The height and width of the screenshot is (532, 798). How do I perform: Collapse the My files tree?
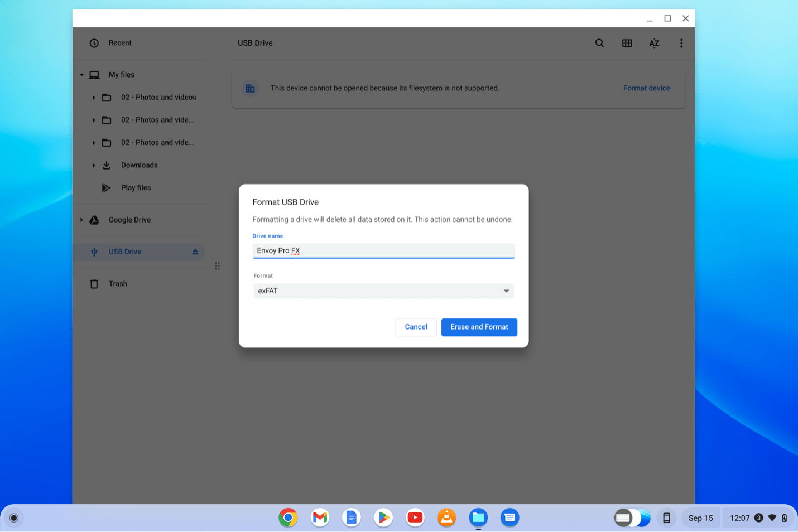click(x=81, y=75)
